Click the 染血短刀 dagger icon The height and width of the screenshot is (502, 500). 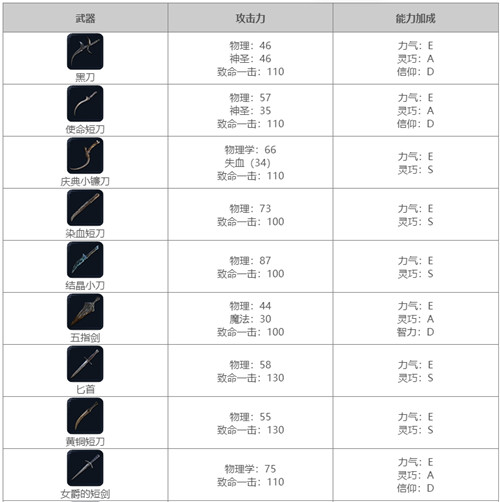85,207
